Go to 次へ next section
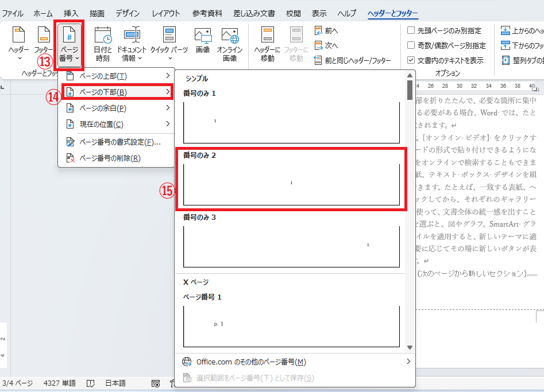Viewport: 544px width, 392px height. pos(326,45)
